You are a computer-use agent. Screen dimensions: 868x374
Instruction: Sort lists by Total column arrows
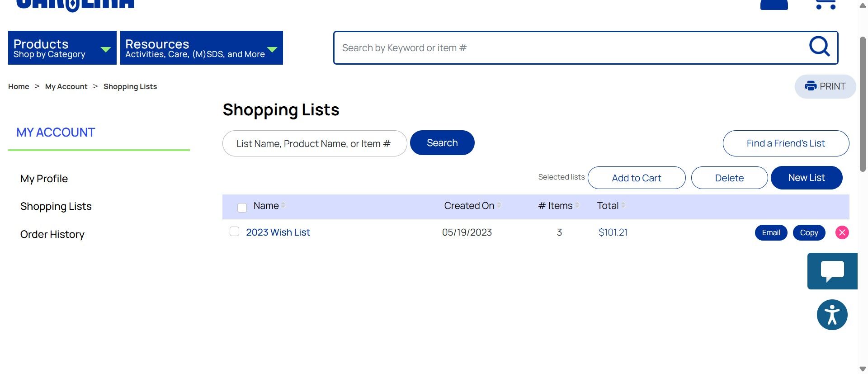[623, 205]
